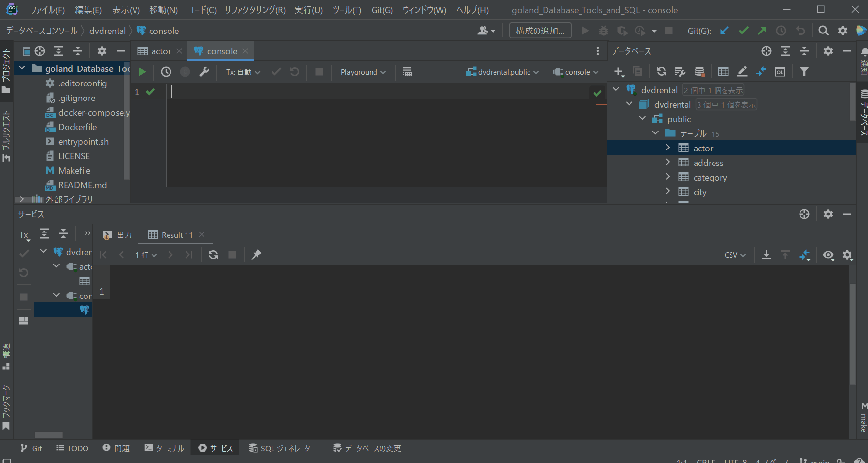This screenshot has height=463, width=868.
Task: Open the SQL ジェネレーター tool window
Action: pyautogui.click(x=282, y=448)
